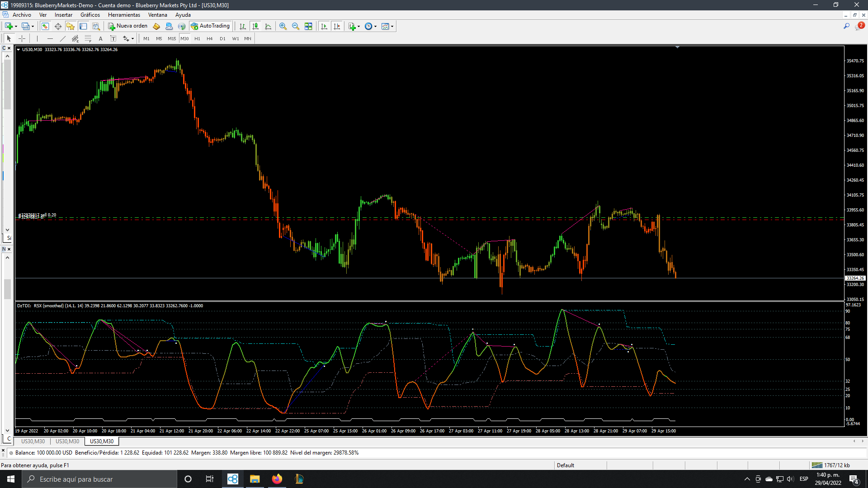Switch to the first US30,M30 tab
Viewport: 868px width, 488px height.
[33, 441]
